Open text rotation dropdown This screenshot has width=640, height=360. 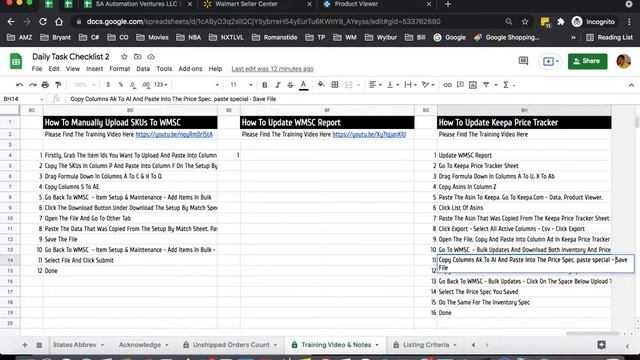click(428, 84)
